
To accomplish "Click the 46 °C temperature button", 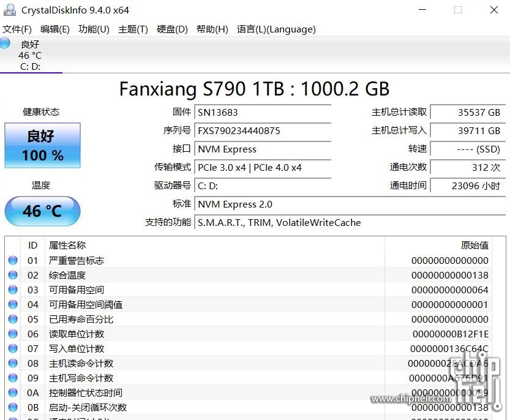I will coord(42,211).
